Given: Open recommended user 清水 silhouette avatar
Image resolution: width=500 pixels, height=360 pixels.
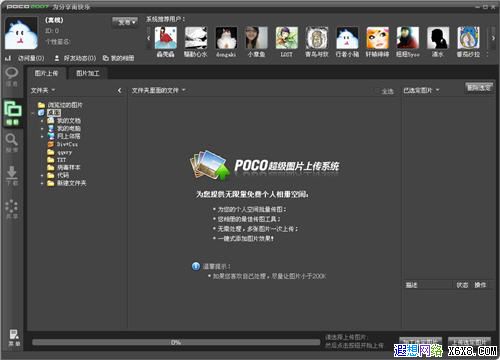Looking at the screenshot, I should click(438, 38).
